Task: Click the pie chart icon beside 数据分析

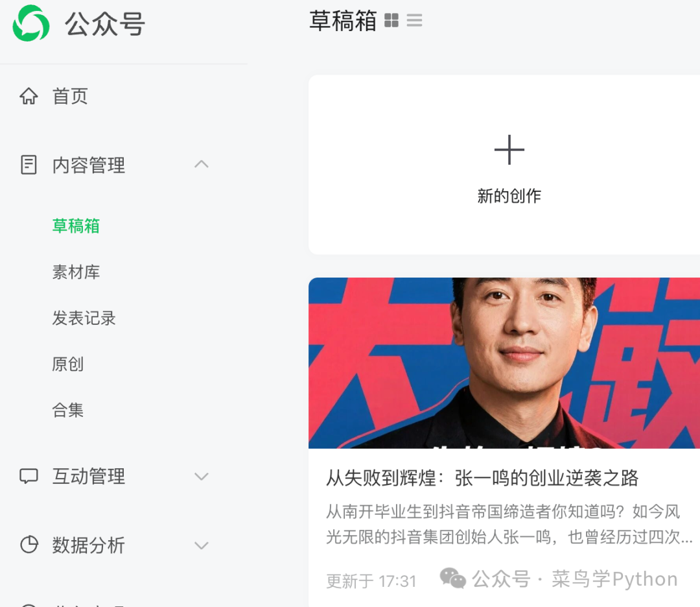Action: click(29, 545)
